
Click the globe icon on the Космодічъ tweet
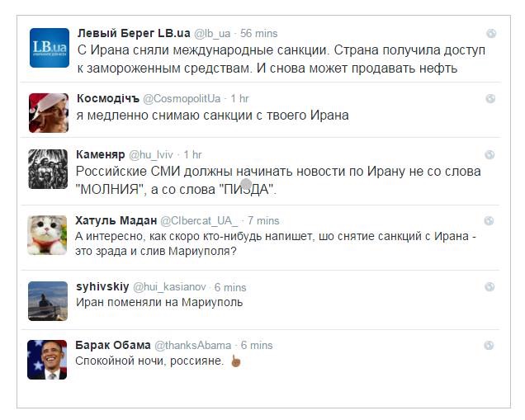490,99
